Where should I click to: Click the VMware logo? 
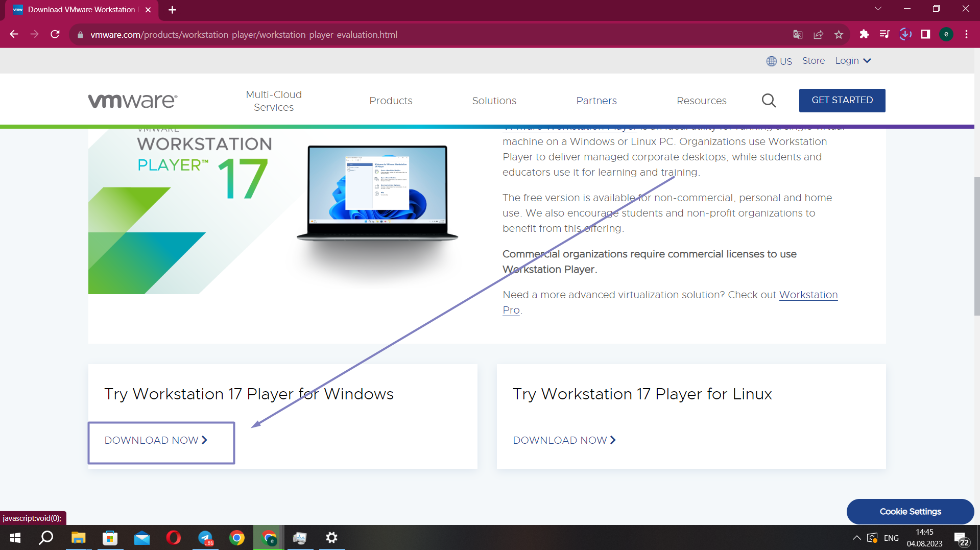click(x=133, y=101)
